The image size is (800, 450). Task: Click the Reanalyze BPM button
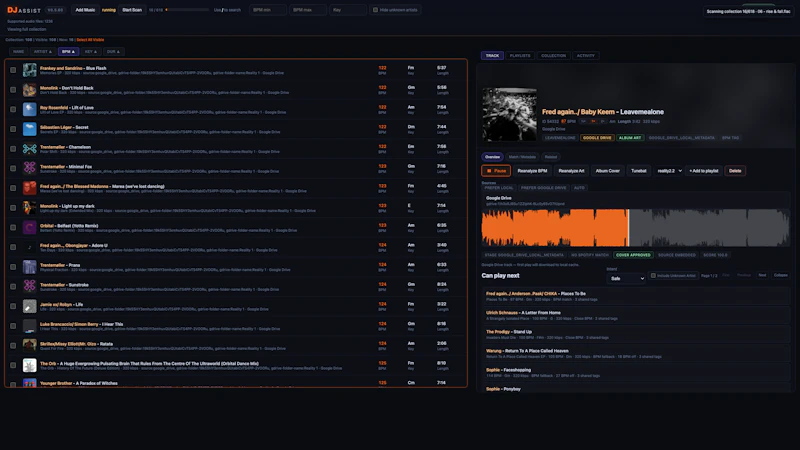(532, 171)
